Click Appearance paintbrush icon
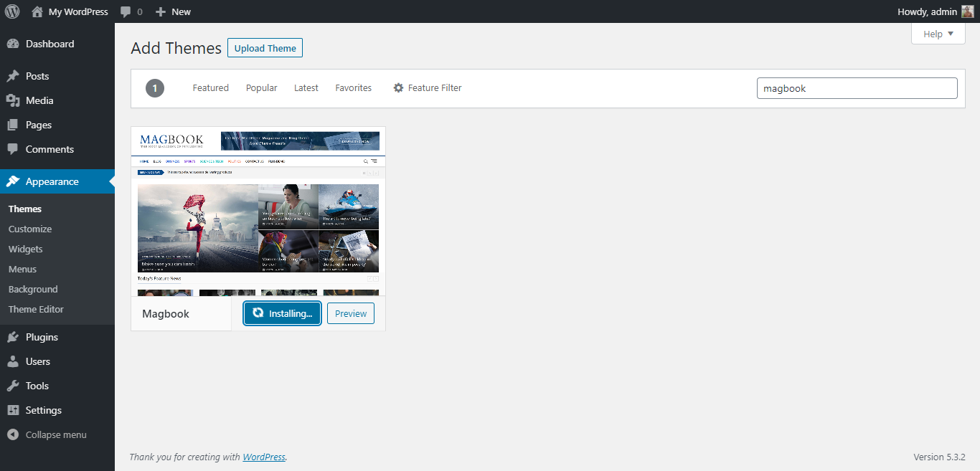Image resolution: width=980 pixels, height=471 pixels. [13, 181]
